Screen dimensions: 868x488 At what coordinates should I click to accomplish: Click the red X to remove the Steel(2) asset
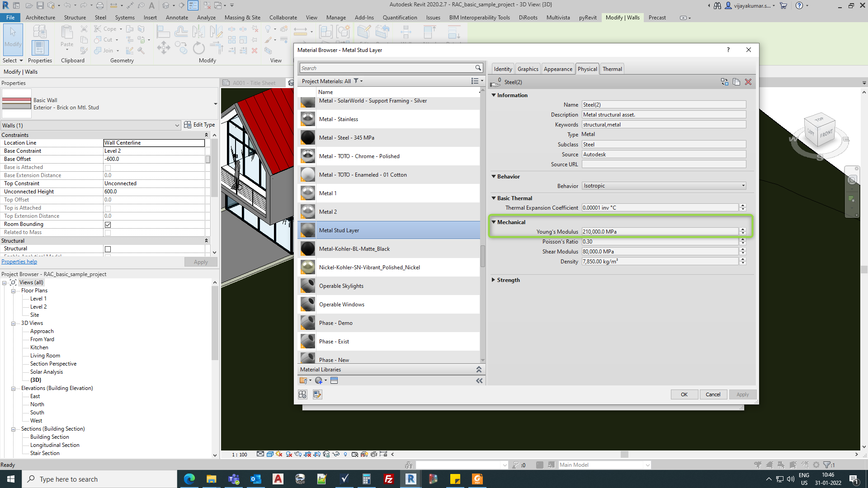pos(748,82)
